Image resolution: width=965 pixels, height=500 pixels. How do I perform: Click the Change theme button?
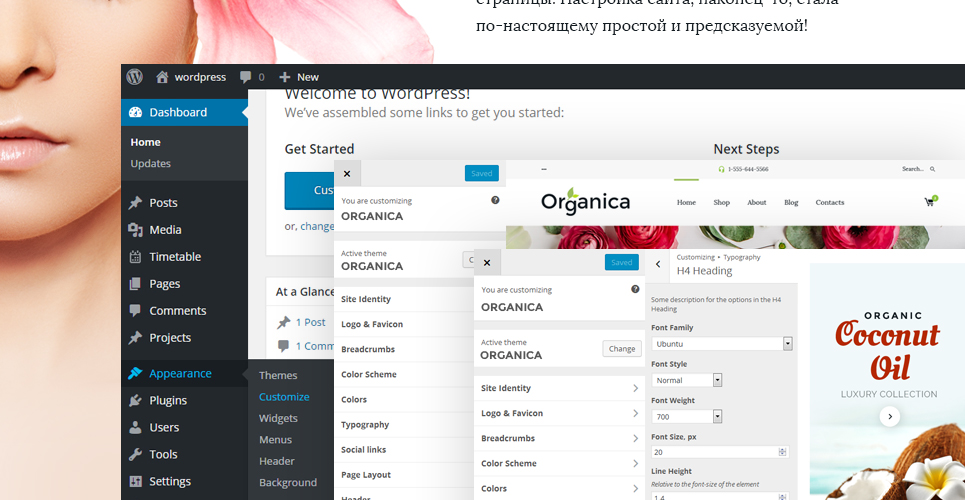pyautogui.click(x=622, y=349)
